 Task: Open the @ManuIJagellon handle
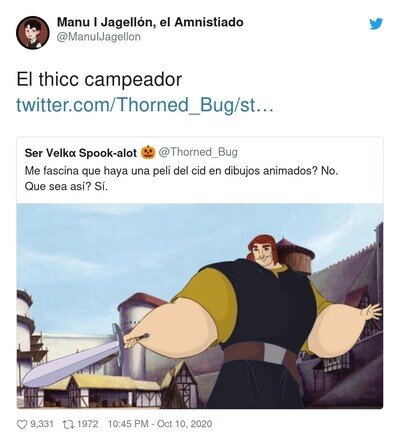tap(99, 36)
